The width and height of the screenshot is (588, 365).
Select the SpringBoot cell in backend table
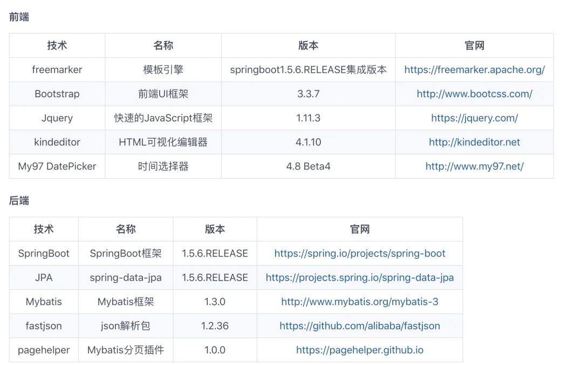tap(44, 253)
